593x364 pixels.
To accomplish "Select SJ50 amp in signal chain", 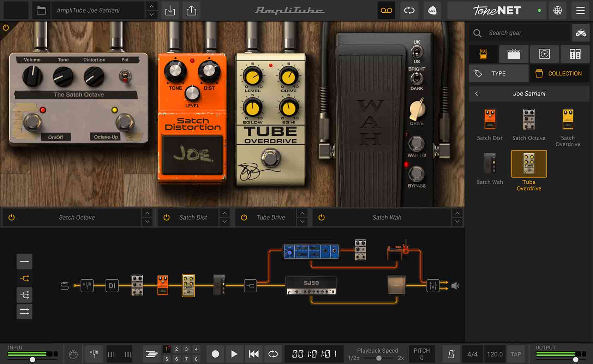I will click(x=311, y=286).
